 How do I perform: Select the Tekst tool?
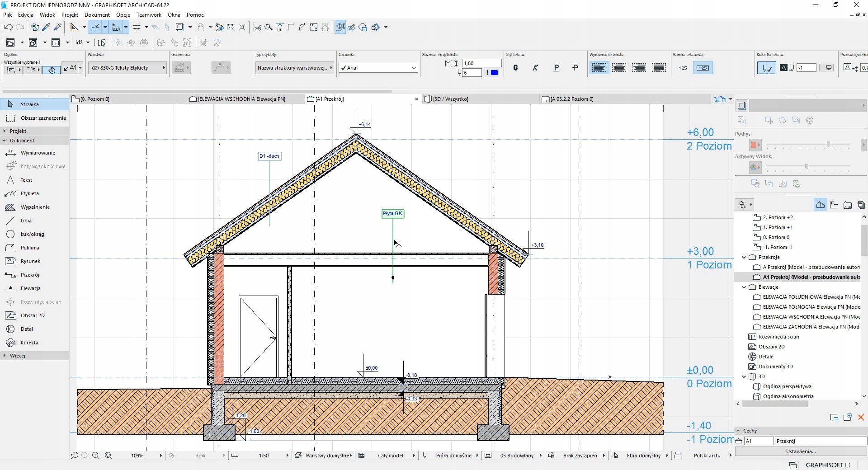[x=26, y=180]
